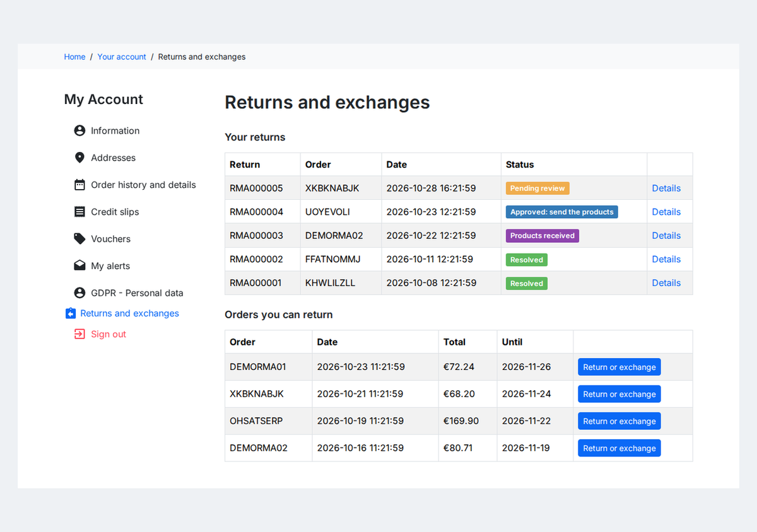Start return for order XKBKNABJK
Viewport: 757px width, 532px height.
pyautogui.click(x=619, y=394)
